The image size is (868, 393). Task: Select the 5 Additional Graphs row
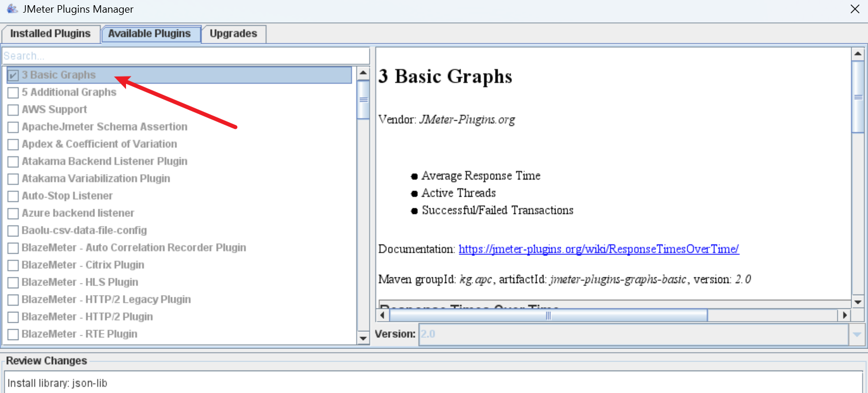click(x=179, y=93)
